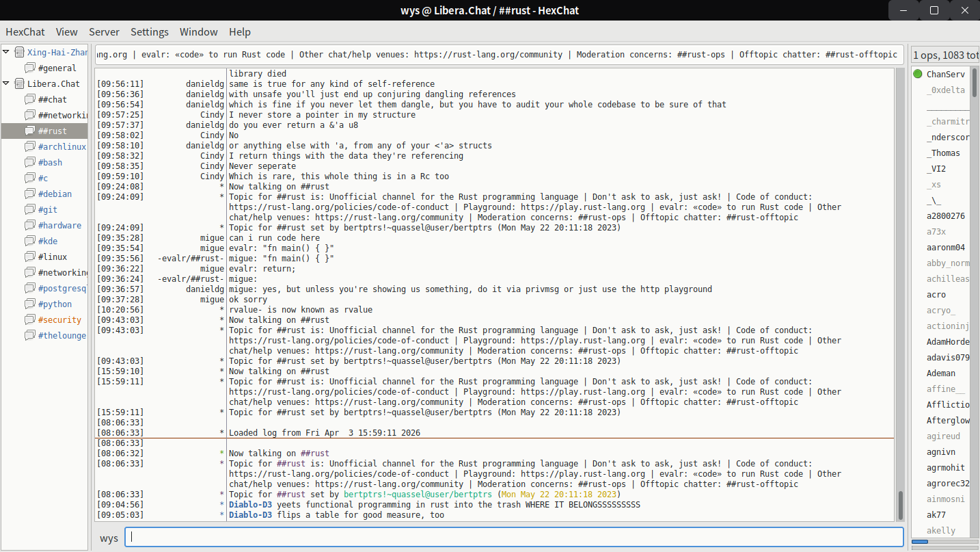Click the channel icon beside #postgresql
Screen dimensions: 980x552
[x=30, y=288]
